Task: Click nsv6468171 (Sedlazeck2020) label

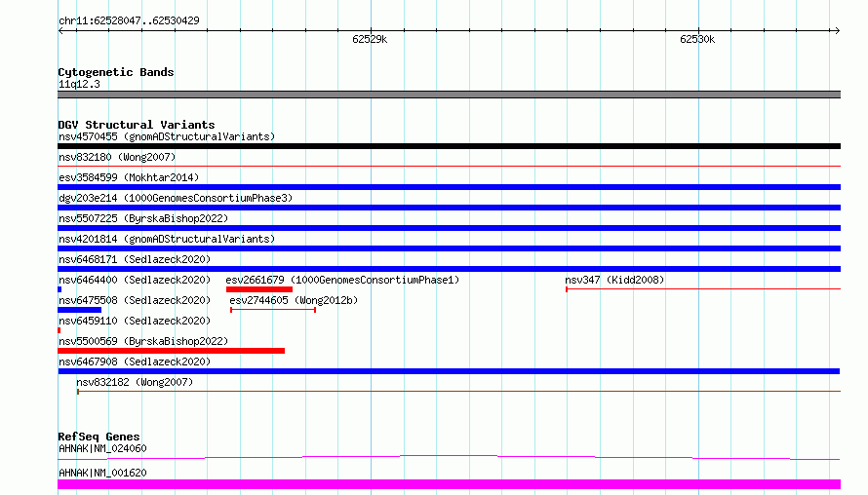Action: coord(135,259)
